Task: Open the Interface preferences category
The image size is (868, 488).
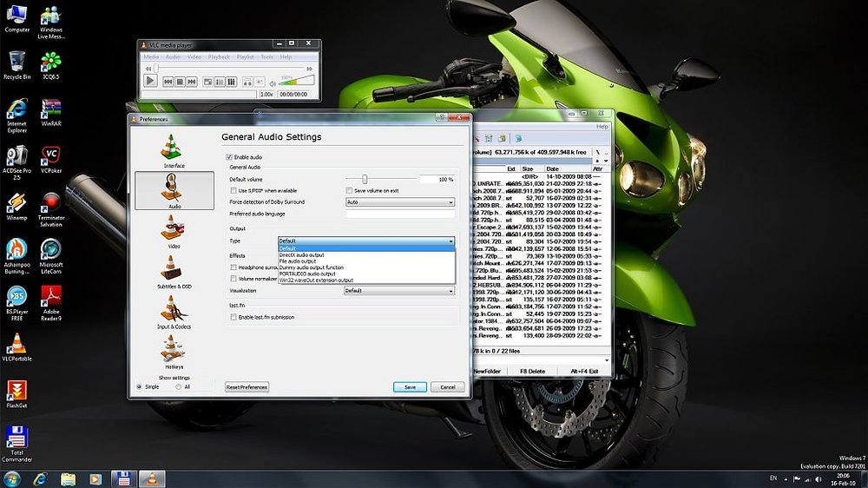Action: pyautogui.click(x=174, y=150)
